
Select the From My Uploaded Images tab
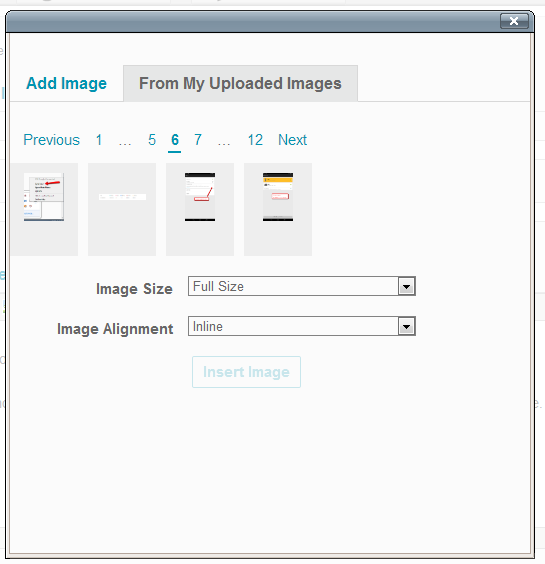pos(240,83)
